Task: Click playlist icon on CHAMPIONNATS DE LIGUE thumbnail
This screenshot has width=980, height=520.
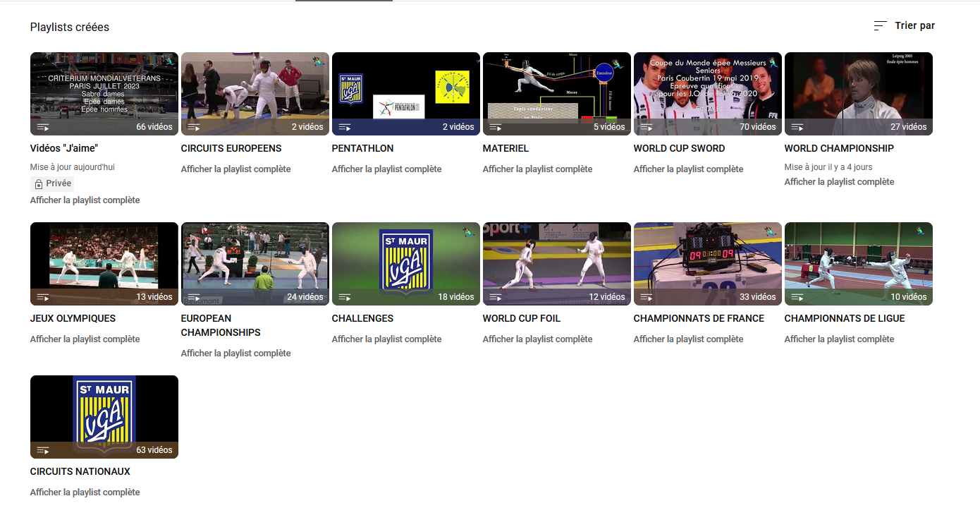Action: [x=797, y=297]
